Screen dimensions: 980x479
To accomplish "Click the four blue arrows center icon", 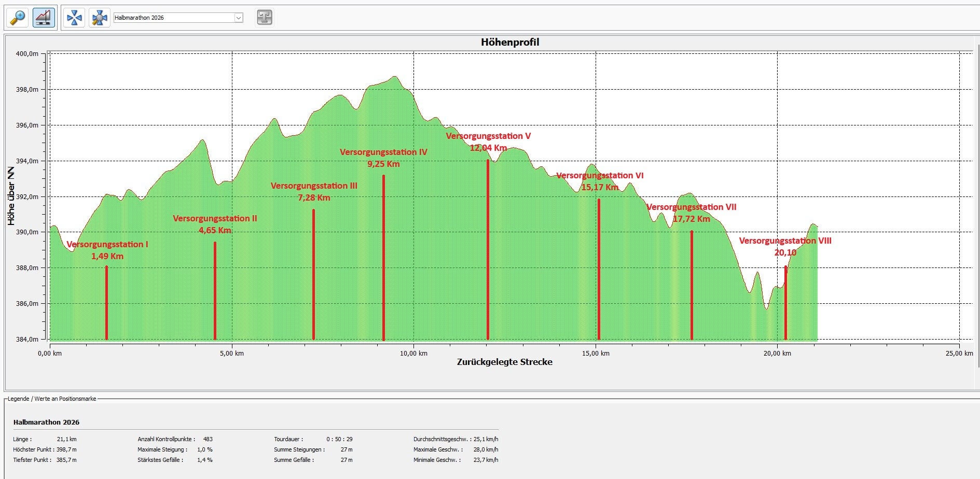I will tap(74, 18).
